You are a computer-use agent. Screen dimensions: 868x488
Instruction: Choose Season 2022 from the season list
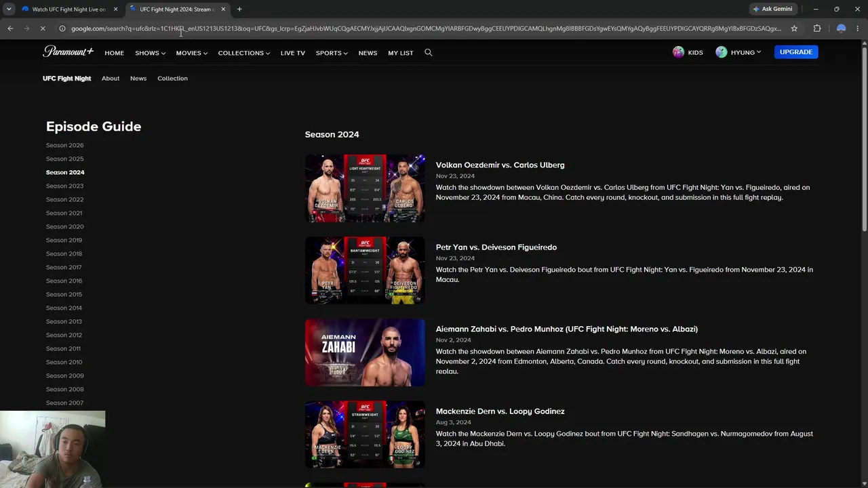[65, 199]
